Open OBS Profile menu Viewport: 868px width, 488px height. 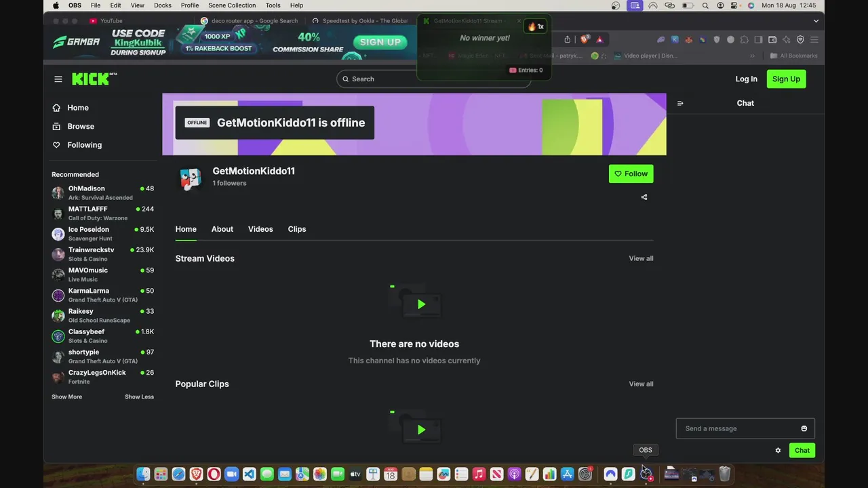click(x=190, y=5)
